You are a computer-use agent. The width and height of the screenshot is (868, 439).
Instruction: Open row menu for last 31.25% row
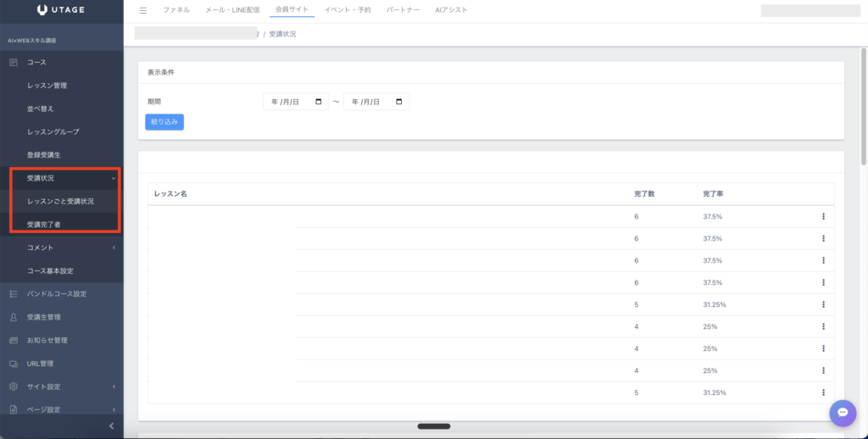tap(823, 392)
